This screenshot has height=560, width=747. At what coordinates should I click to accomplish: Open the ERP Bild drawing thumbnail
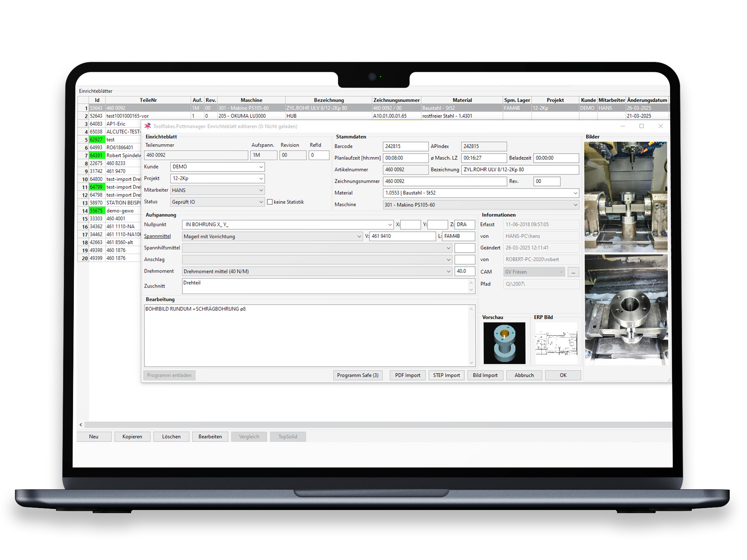(x=556, y=343)
